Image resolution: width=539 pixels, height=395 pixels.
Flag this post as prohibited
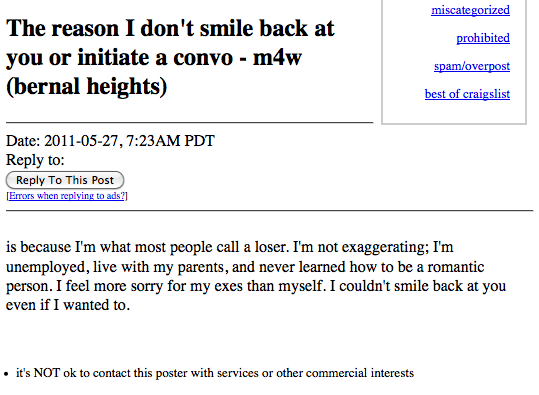point(483,38)
